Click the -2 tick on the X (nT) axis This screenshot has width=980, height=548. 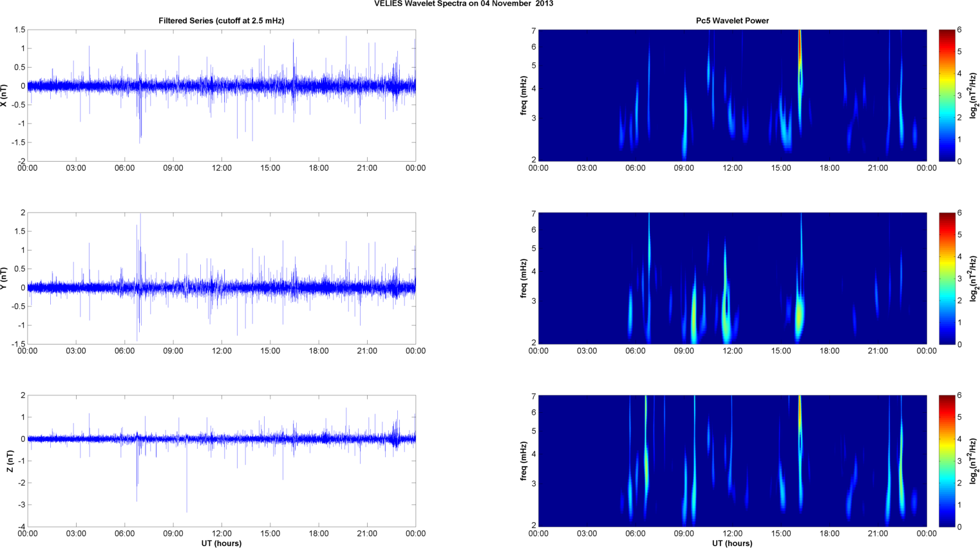pyautogui.click(x=21, y=161)
